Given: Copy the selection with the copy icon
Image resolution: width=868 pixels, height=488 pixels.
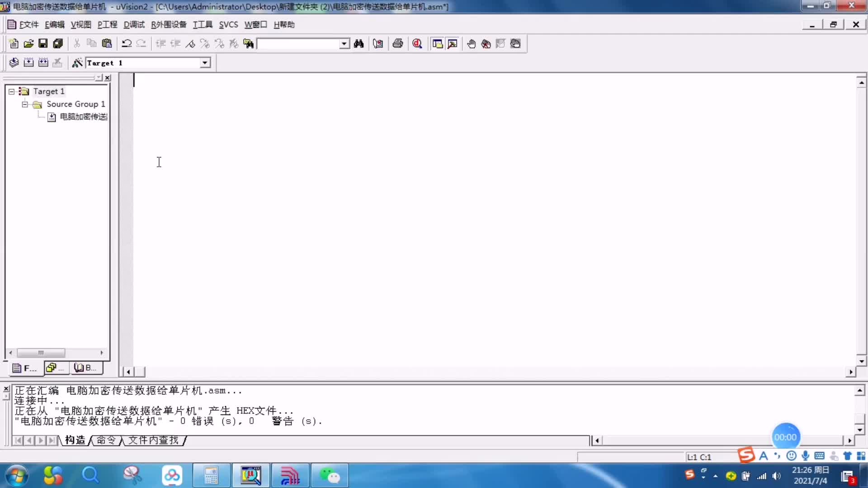Looking at the screenshot, I should coord(92,43).
